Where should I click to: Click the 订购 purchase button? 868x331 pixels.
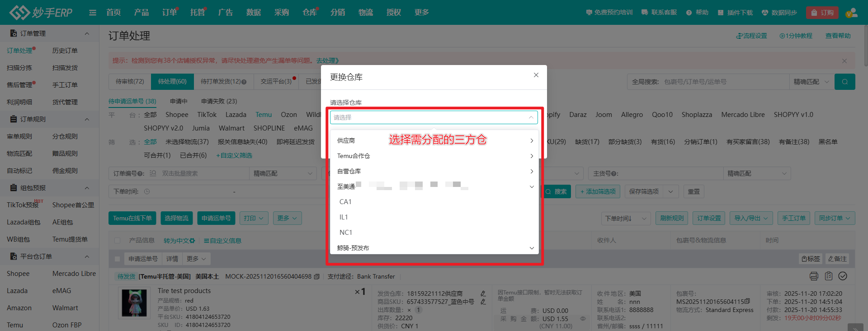(x=822, y=13)
